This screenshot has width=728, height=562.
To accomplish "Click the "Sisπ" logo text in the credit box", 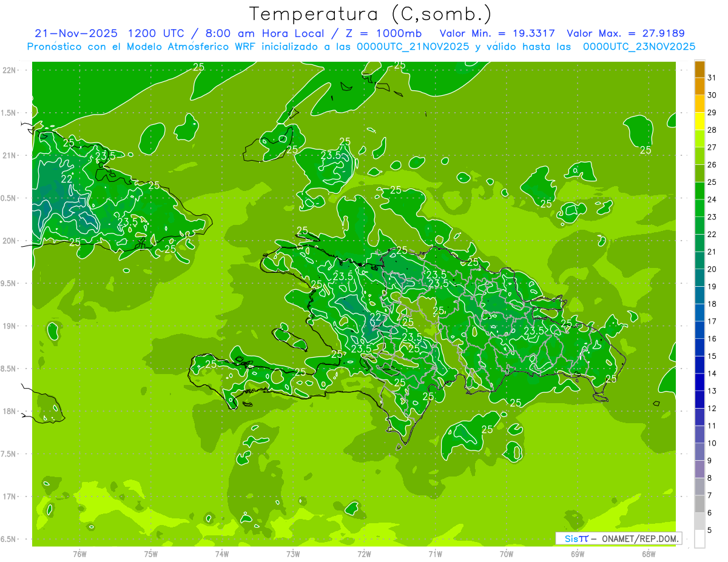I will (x=576, y=538).
